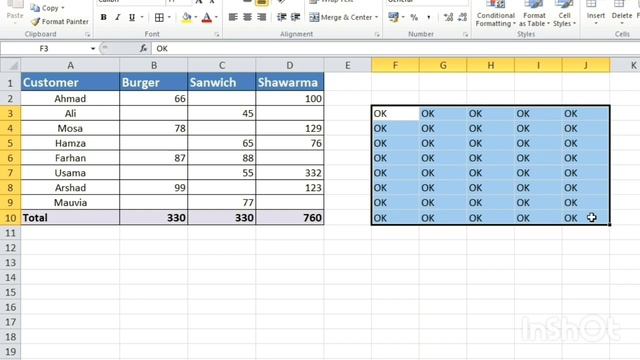This screenshot has width=640, height=360.
Task: Align text right
Action: (x=262, y=17)
